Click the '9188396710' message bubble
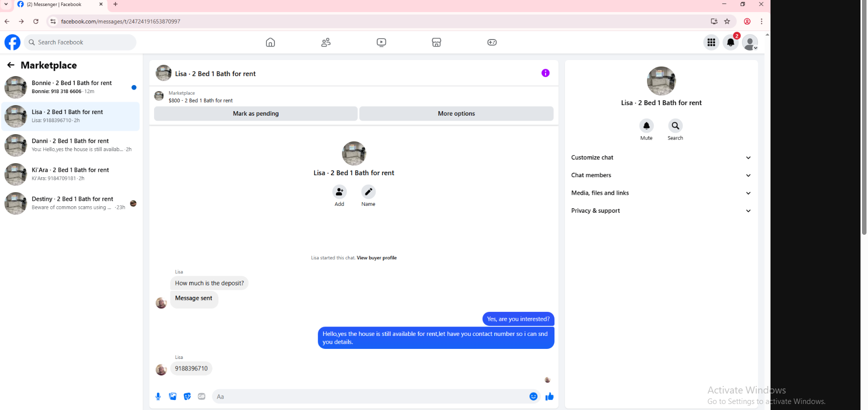The height and width of the screenshot is (410, 868). pos(191,369)
